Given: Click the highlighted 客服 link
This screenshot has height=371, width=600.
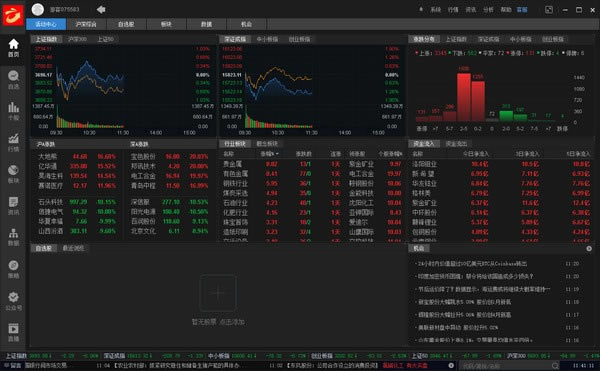Looking at the screenshot, I should [x=522, y=10].
